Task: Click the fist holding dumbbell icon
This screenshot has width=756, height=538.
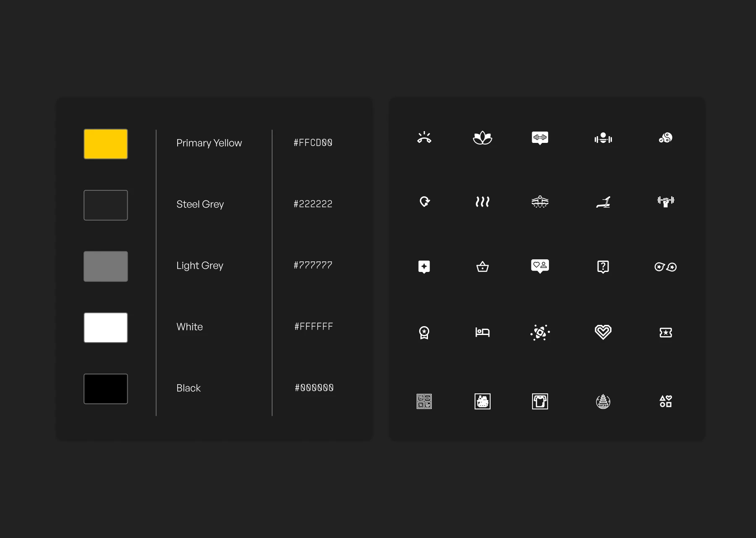Action: [666, 202]
